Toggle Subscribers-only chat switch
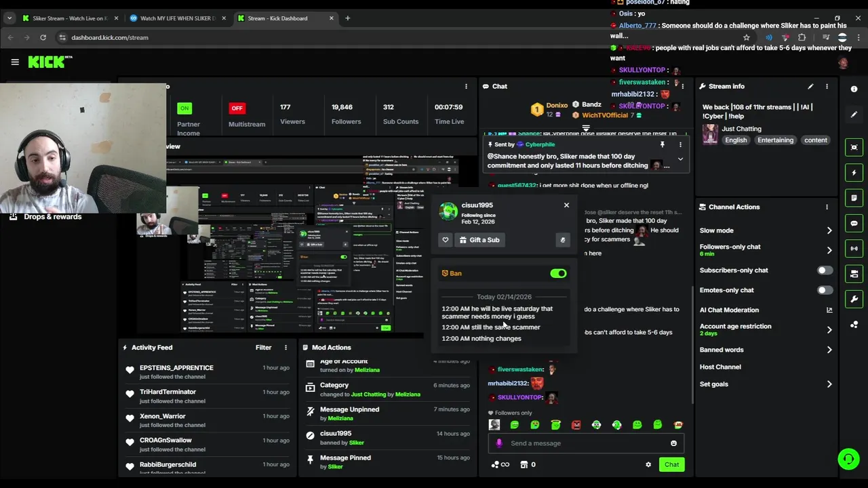Image resolution: width=868 pixels, height=488 pixels. coord(825,270)
